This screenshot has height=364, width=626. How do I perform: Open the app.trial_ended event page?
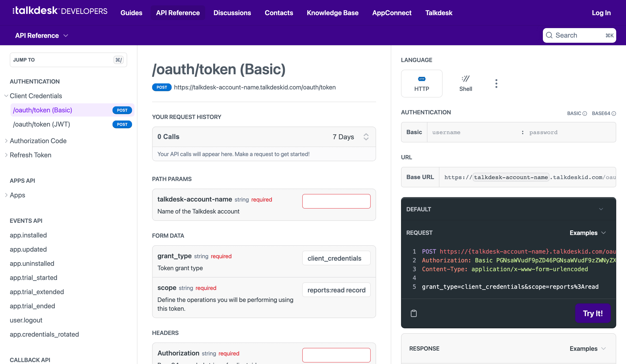coord(32,306)
